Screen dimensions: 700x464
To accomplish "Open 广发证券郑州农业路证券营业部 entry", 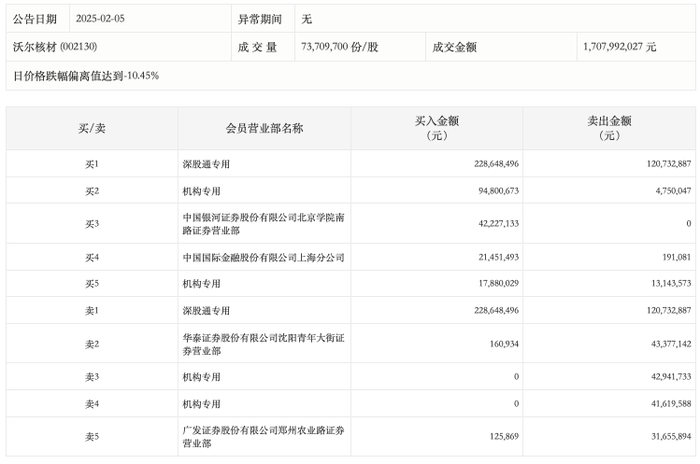I will 263,437.
